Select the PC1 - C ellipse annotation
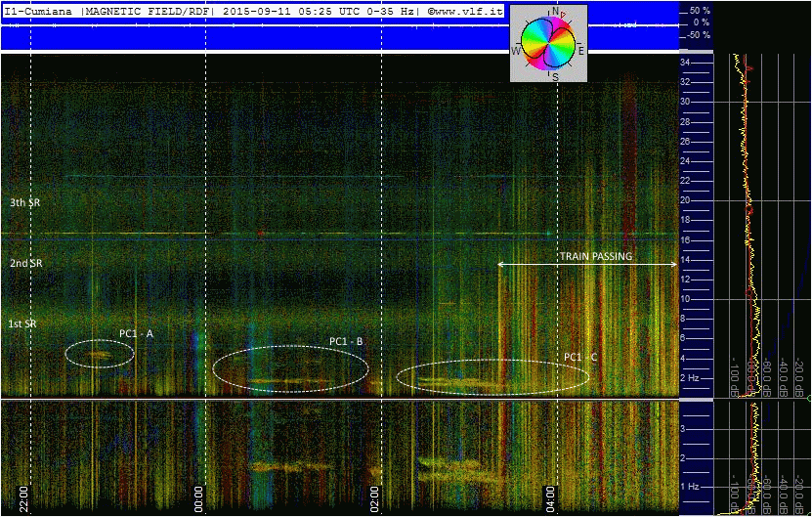 (491, 377)
